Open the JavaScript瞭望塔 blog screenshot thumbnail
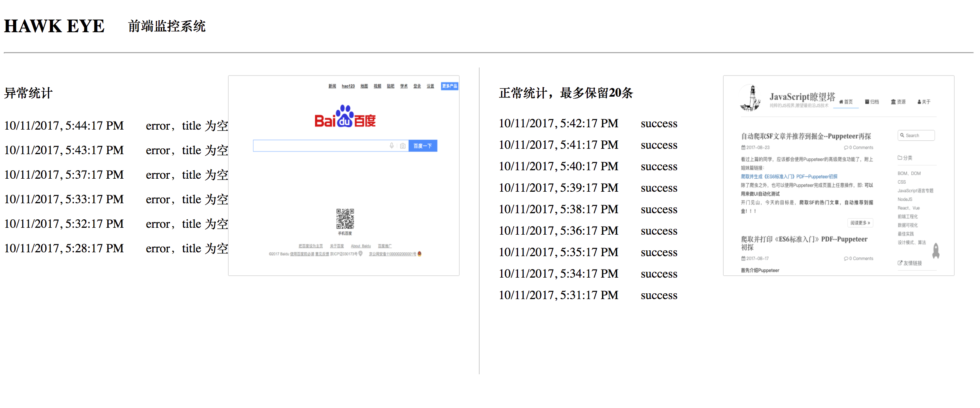Image resolution: width=980 pixels, height=408 pixels. pos(839,176)
